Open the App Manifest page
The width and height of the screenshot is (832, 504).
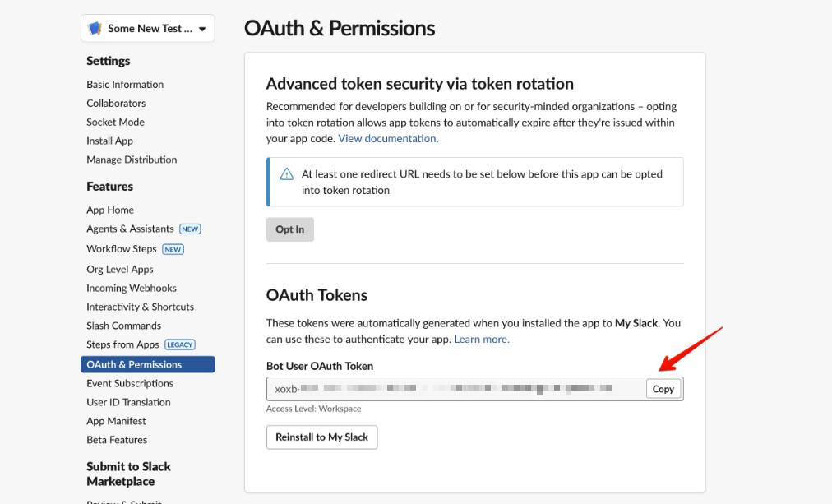pos(116,422)
